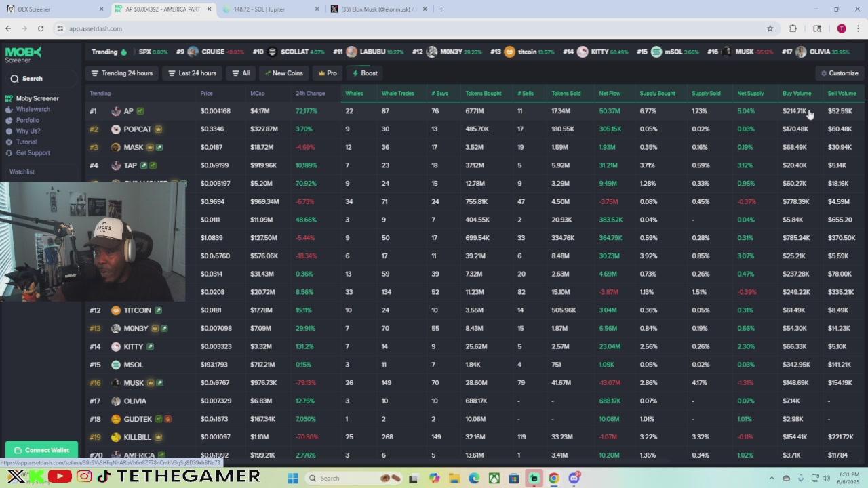This screenshot has height=488, width=868.
Task: Click the badge icon next to KITTY
Action: pyautogui.click(x=151, y=346)
